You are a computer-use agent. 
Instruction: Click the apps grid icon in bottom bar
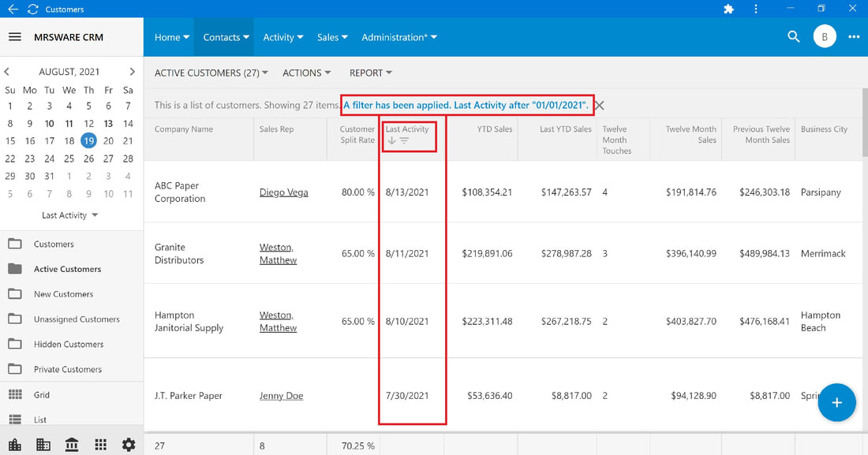[100, 444]
